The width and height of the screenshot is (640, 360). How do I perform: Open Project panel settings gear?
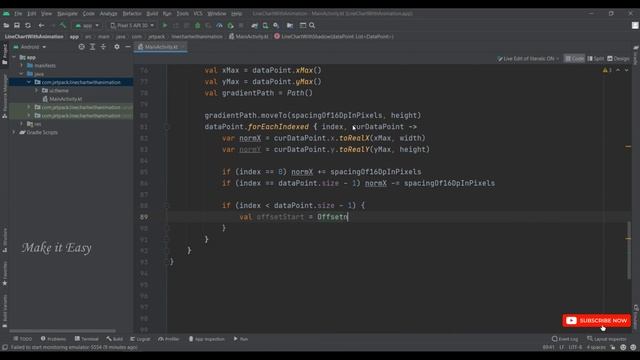[117, 47]
